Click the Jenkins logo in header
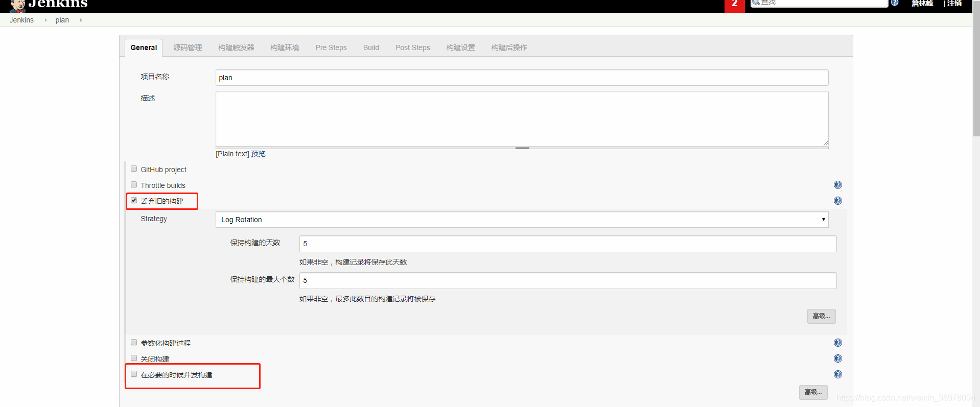This screenshot has height=407, width=980. [49, 5]
